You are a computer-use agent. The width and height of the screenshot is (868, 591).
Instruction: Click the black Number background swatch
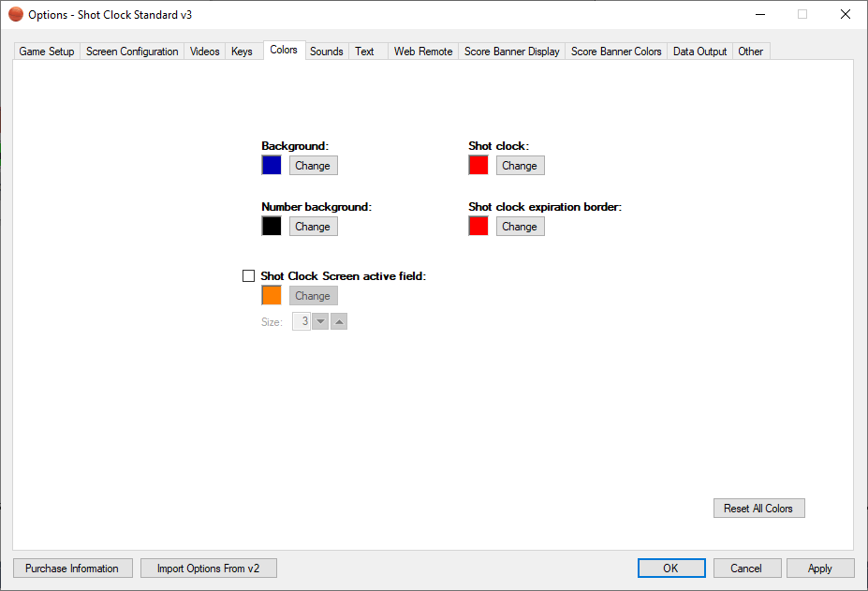click(x=272, y=226)
